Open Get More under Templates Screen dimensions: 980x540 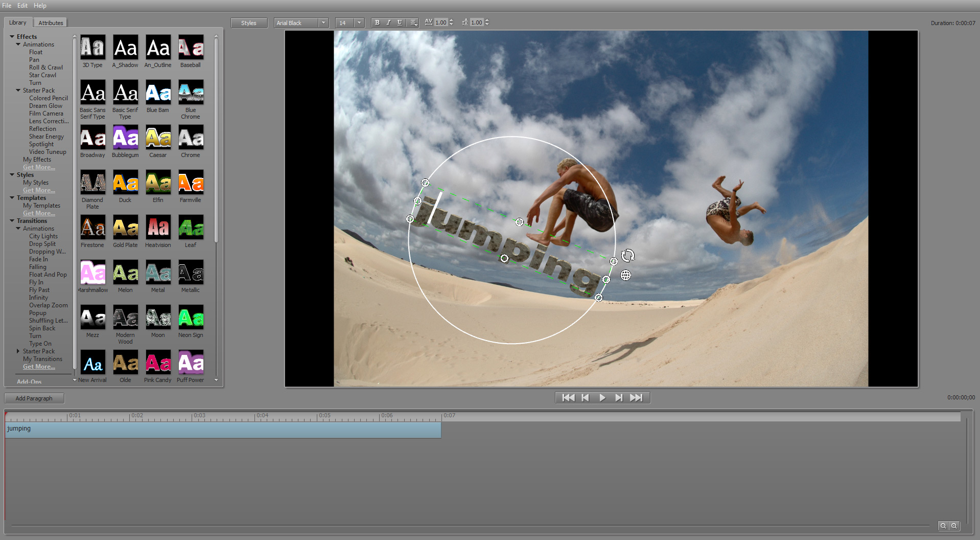click(x=39, y=213)
